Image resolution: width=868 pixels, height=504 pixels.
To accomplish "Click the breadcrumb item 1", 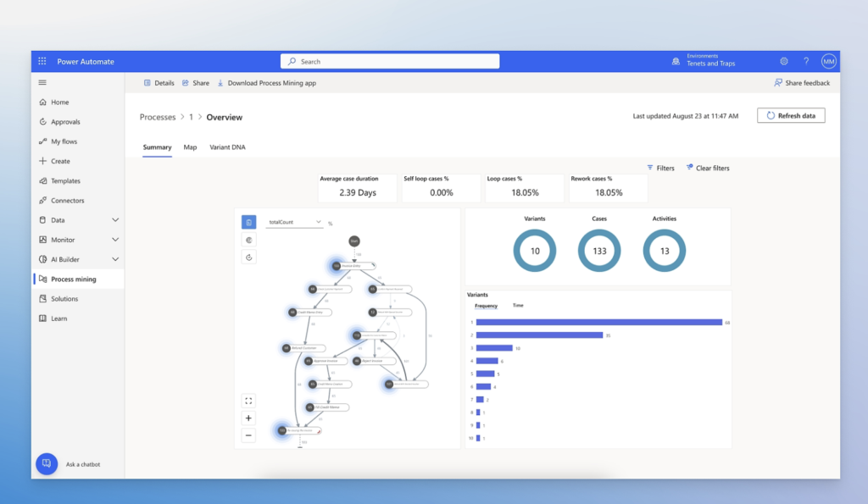I will (x=191, y=117).
